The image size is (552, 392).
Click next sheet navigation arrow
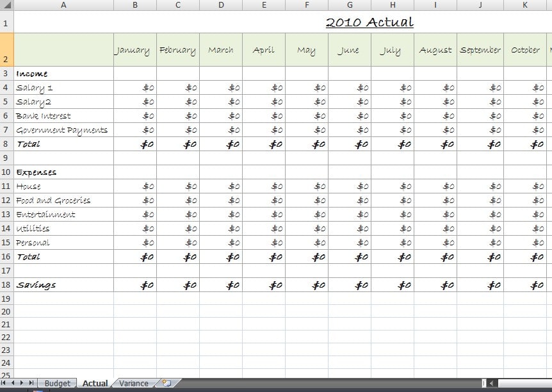click(x=22, y=383)
